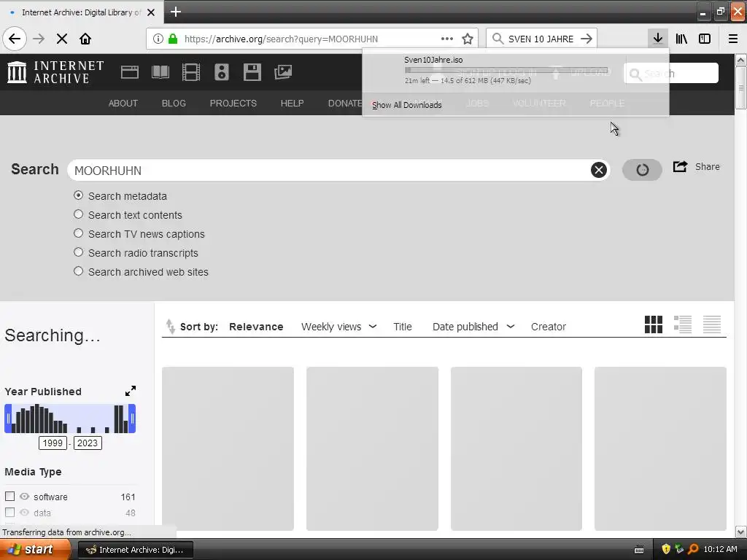
Task: Toggle the sidebar view icon
Action: coord(705,39)
